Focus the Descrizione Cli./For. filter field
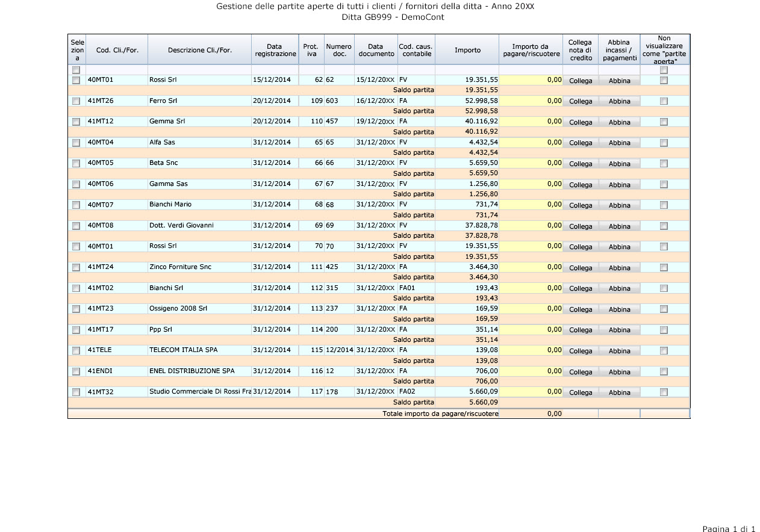Viewport: 760px width, 532px height. click(x=199, y=70)
